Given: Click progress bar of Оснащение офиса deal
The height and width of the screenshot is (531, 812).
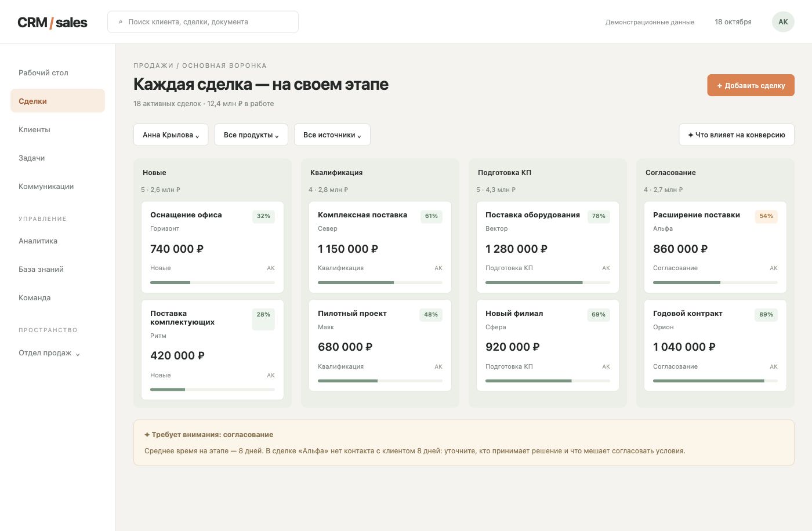Looking at the screenshot, I should tap(212, 282).
